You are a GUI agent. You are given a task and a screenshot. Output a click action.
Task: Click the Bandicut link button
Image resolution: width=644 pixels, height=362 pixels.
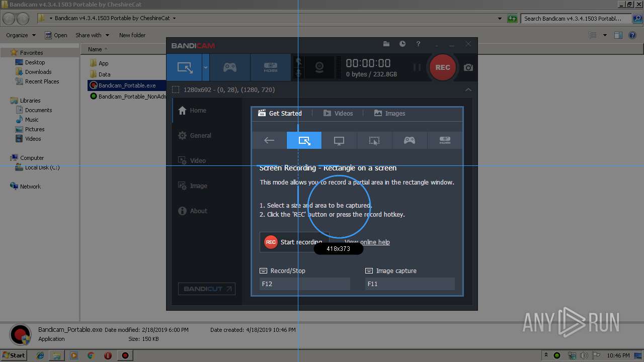207,289
